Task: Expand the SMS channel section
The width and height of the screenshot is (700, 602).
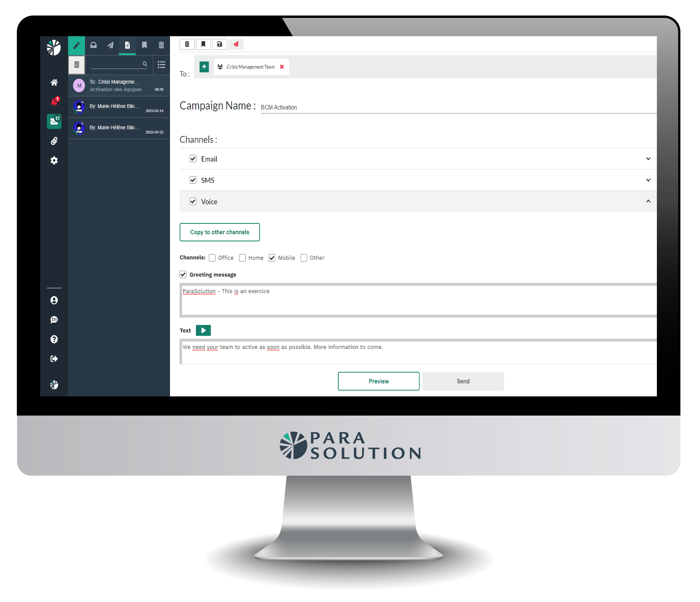Action: coord(648,180)
